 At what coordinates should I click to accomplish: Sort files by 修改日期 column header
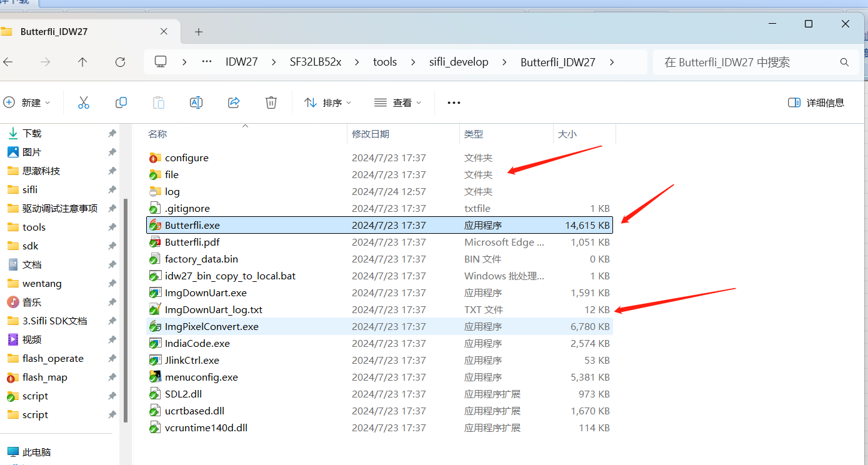click(x=371, y=134)
